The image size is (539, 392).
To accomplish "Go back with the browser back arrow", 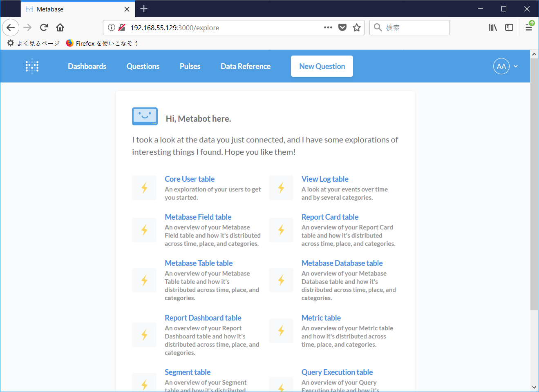I will pos(11,28).
